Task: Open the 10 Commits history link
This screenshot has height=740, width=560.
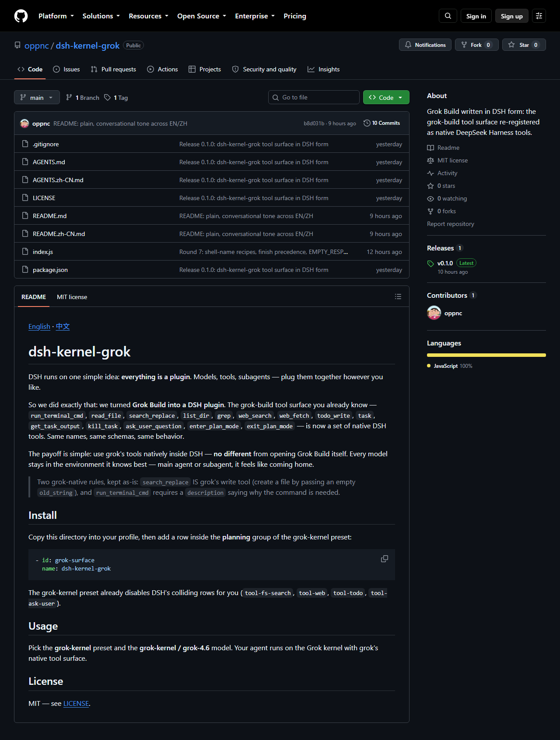Action: pyautogui.click(x=381, y=123)
